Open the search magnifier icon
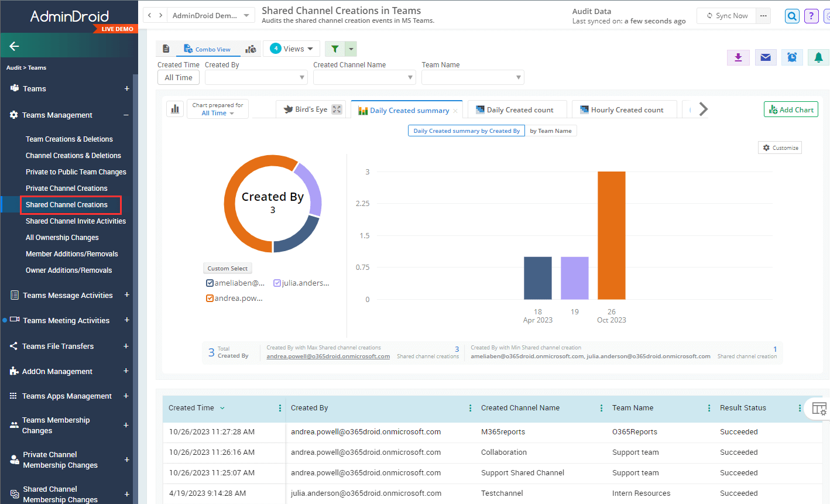 click(x=792, y=16)
